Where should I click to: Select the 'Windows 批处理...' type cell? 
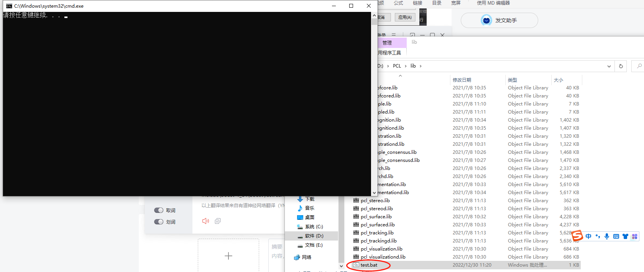pos(527,265)
